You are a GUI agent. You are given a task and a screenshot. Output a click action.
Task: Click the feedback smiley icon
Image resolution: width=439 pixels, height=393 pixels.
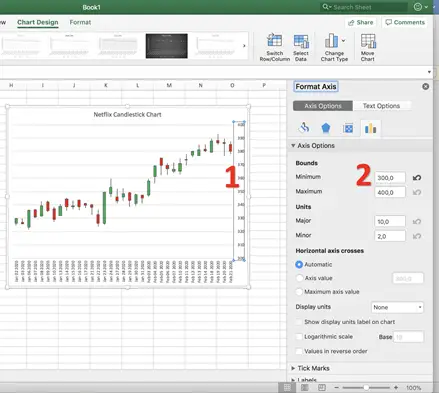tap(418, 7)
